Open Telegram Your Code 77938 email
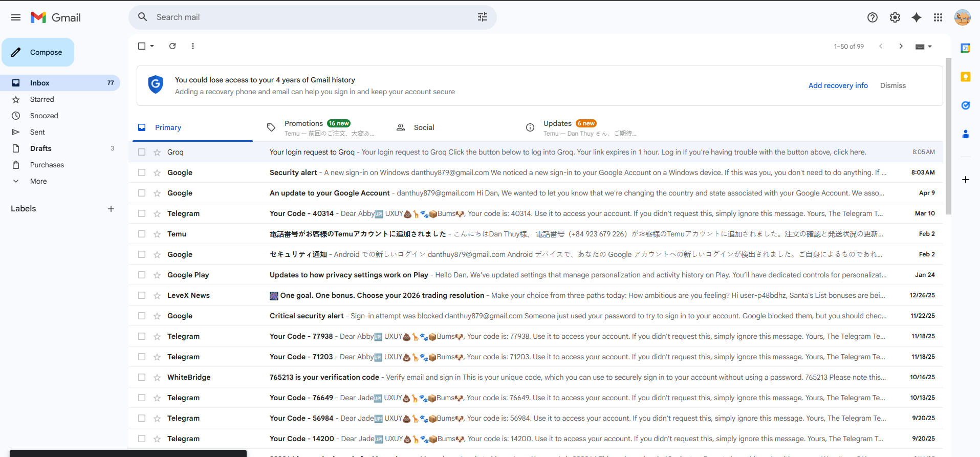The height and width of the screenshot is (457, 980). coord(536,336)
